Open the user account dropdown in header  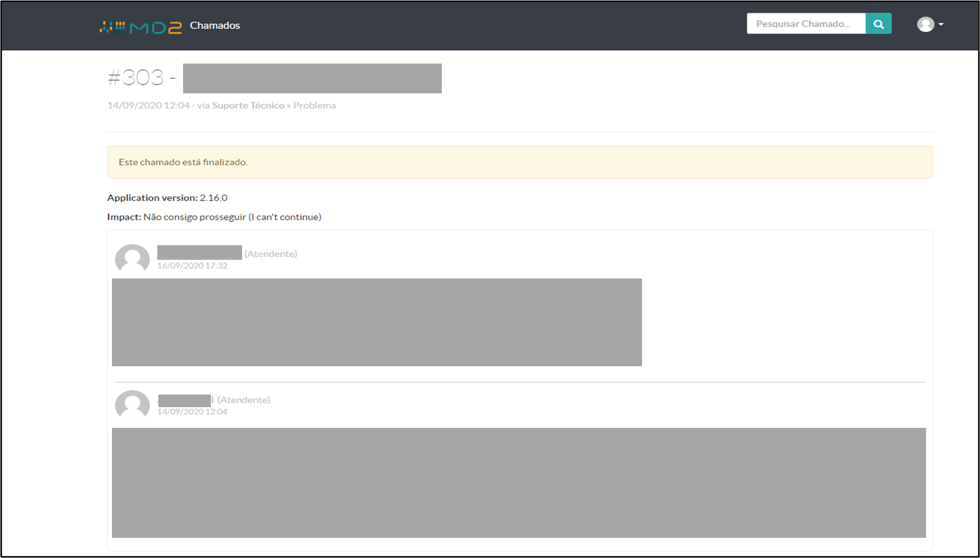(x=930, y=24)
